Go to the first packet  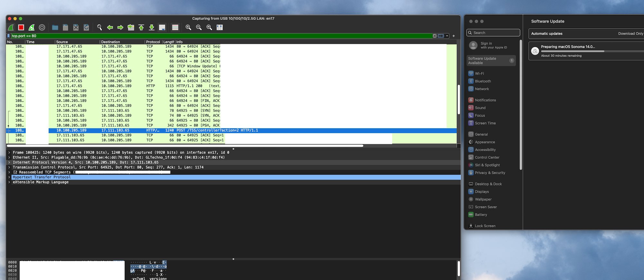pos(141,28)
